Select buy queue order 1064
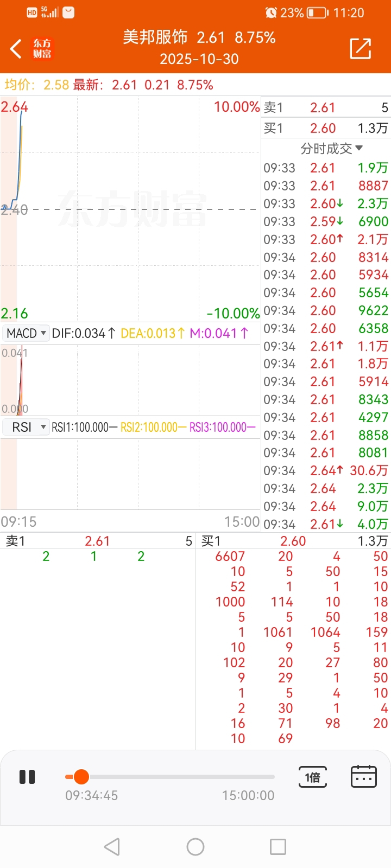 [325, 632]
